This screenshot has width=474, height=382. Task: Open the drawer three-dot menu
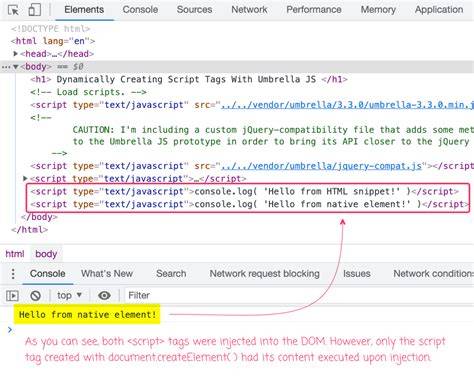(x=13, y=274)
